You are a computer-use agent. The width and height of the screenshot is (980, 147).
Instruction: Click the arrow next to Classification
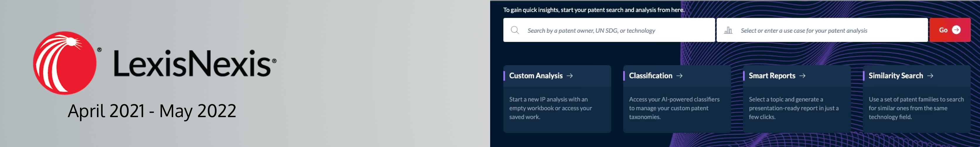[x=679, y=76]
